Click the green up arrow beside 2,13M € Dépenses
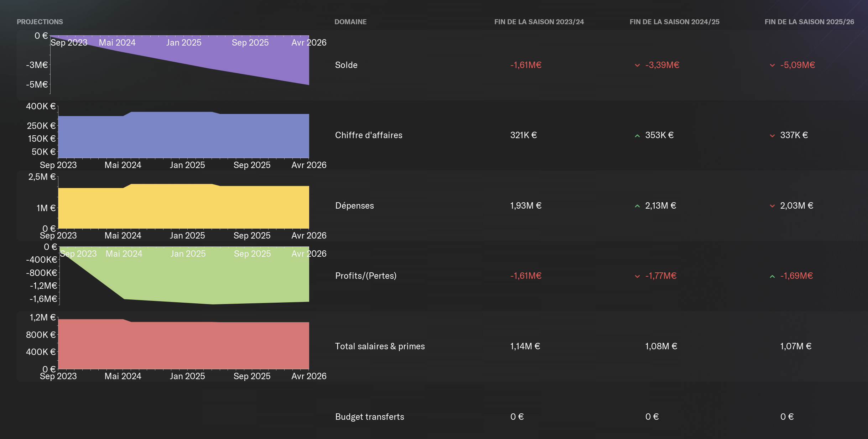The height and width of the screenshot is (439, 868). (637, 206)
